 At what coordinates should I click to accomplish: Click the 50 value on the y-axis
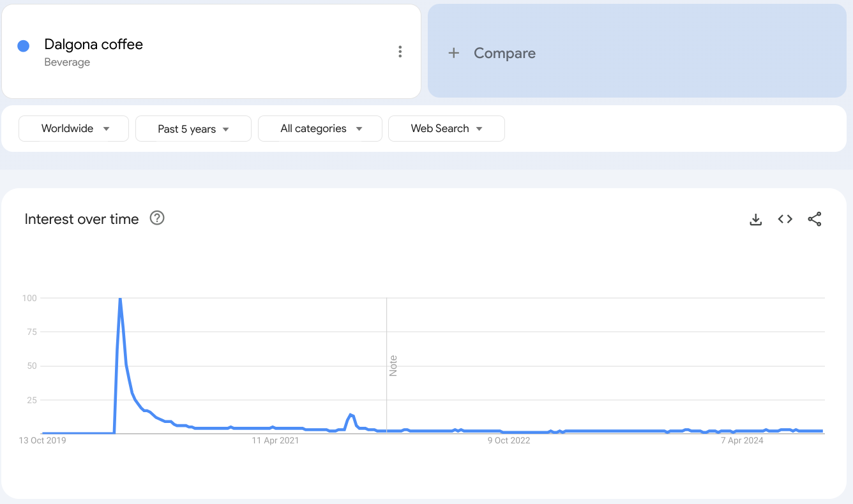[x=32, y=366]
